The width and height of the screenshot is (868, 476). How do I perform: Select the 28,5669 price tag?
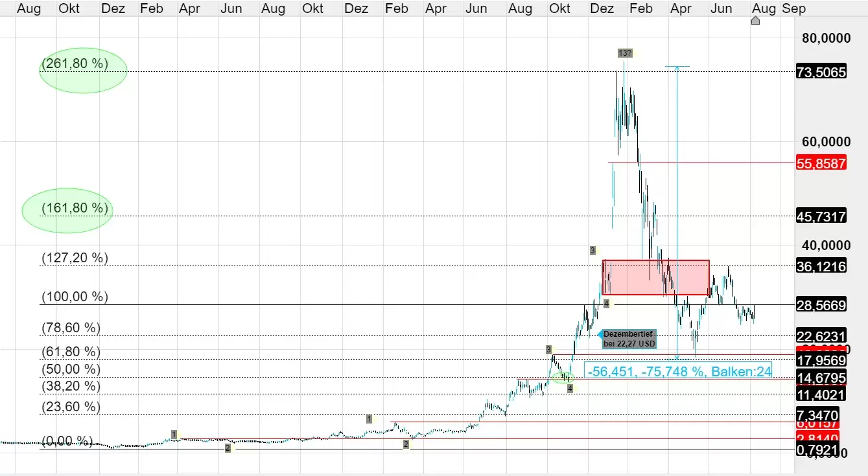point(821,305)
